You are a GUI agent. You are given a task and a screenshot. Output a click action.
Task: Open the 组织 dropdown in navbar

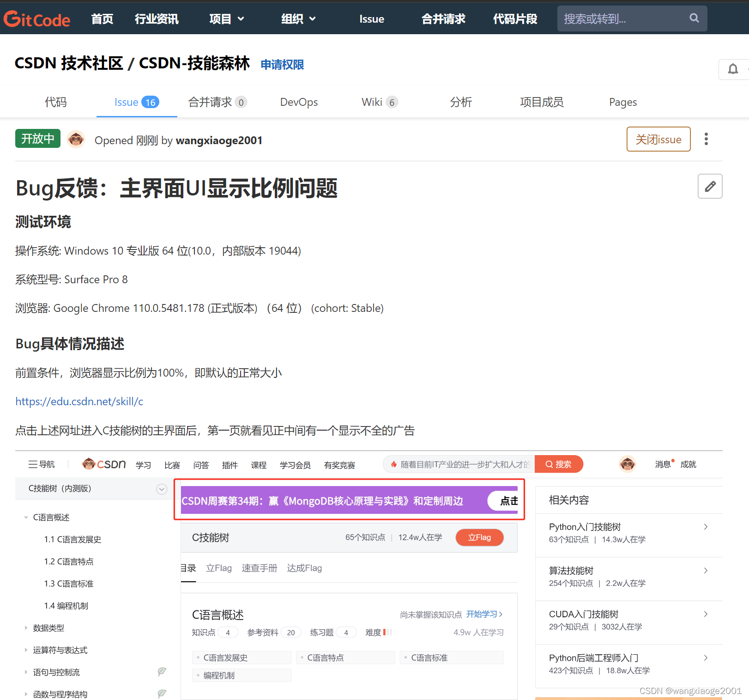pos(299,19)
